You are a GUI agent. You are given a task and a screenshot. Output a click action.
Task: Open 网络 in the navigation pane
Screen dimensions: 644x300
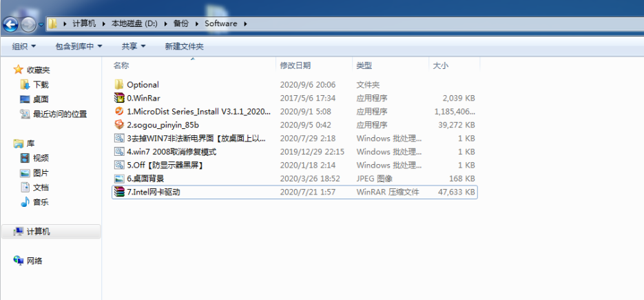[x=34, y=261]
